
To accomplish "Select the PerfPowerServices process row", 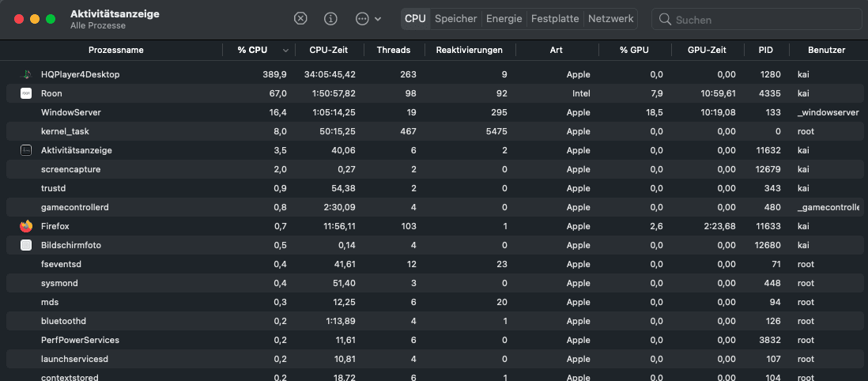I will coord(434,340).
